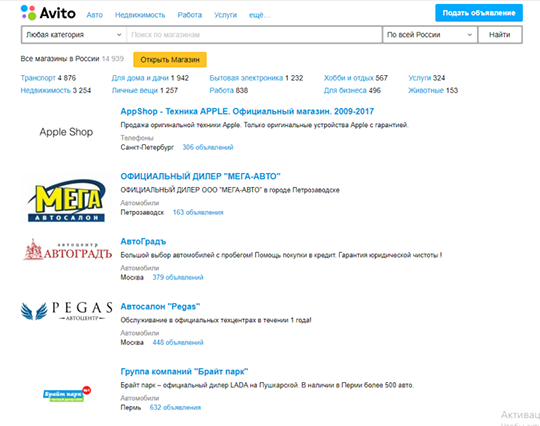Open the Транспорт category link
This screenshot has width=540, height=426.
click(38, 78)
